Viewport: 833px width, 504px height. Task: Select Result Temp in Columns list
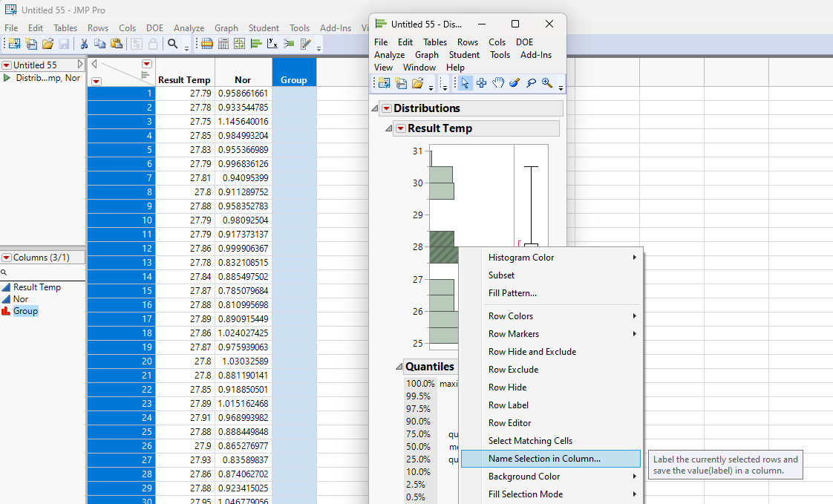point(36,287)
